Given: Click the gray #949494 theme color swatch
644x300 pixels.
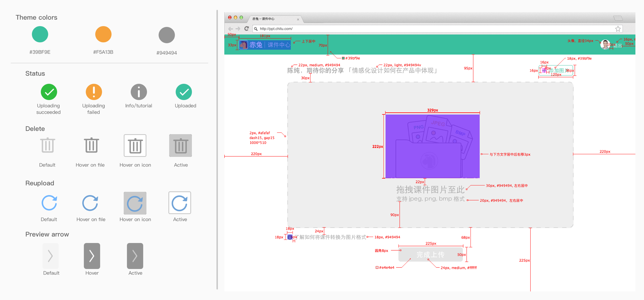Looking at the screenshot, I should 167,35.
